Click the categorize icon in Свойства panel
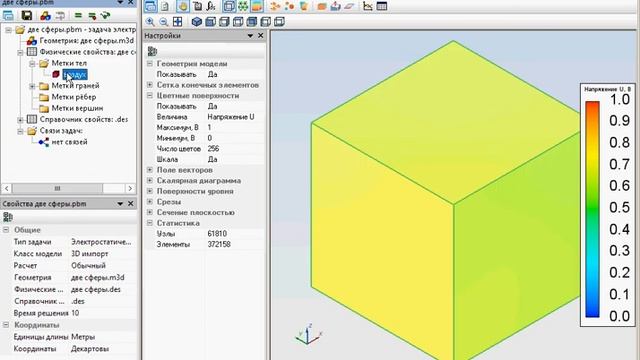The image size is (640, 360). coord(7,217)
